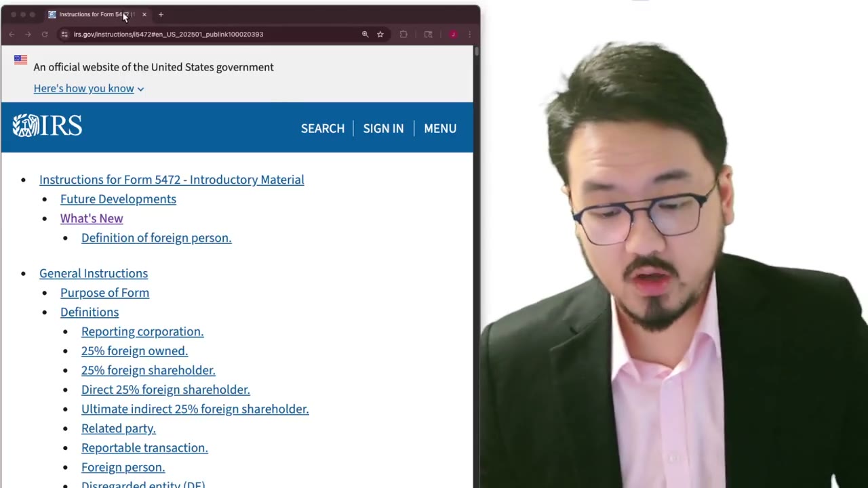Jump to Reporting corporation definition
Image resolution: width=868 pixels, height=488 pixels.
click(142, 331)
